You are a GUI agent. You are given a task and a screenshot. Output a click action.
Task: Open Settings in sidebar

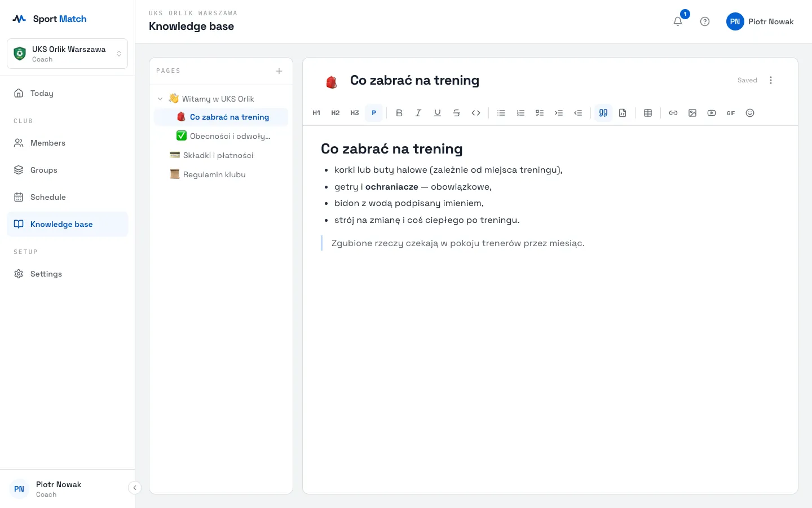click(68, 274)
